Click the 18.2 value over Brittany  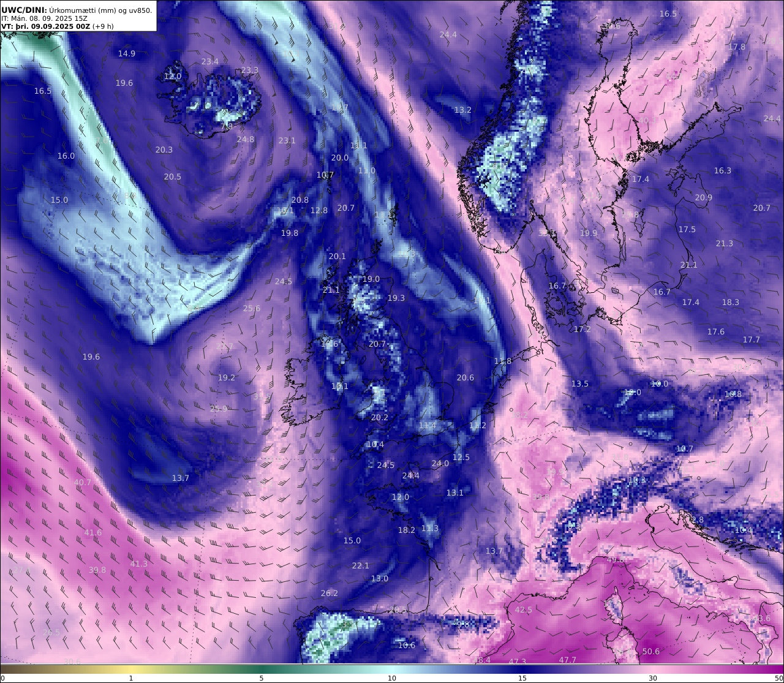click(x=406, y=530)
